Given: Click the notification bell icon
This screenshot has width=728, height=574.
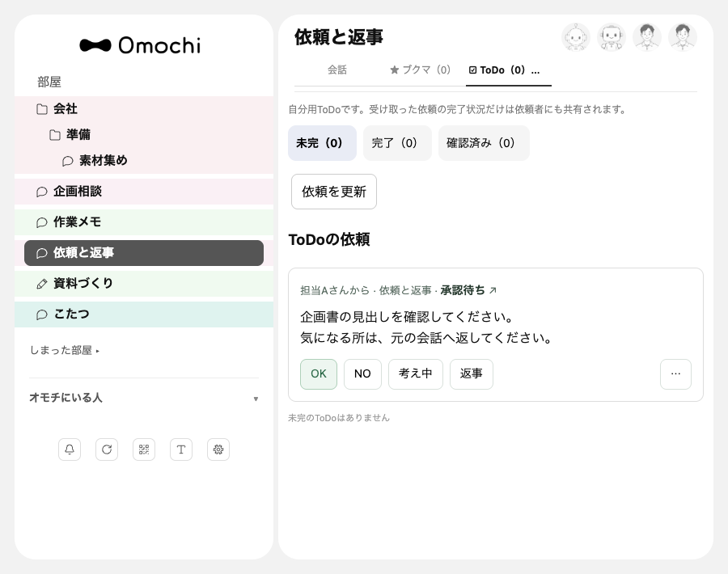Looking at the screenshot, I should tap(70, 449).
